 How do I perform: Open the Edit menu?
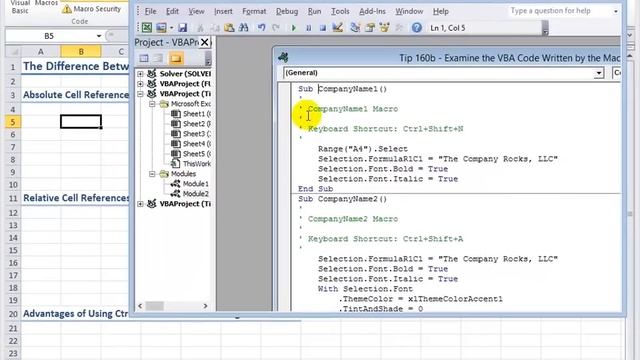click(x=172, y=11)
